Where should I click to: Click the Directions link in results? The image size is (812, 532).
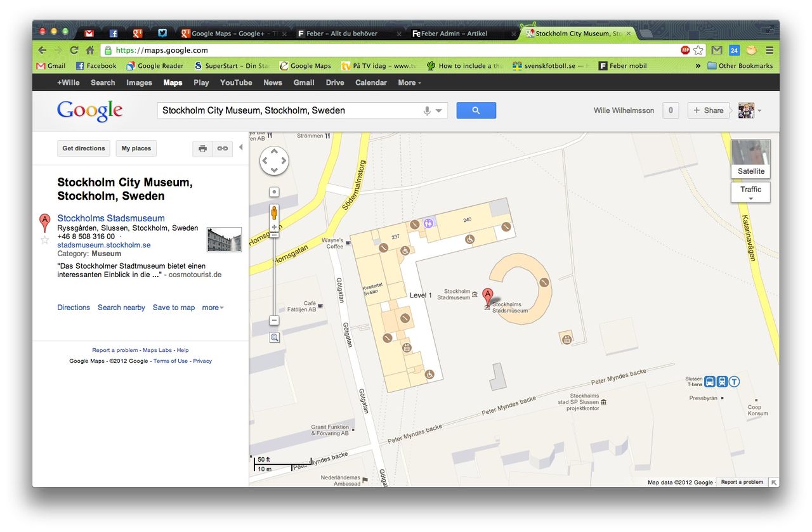[74, 308]
